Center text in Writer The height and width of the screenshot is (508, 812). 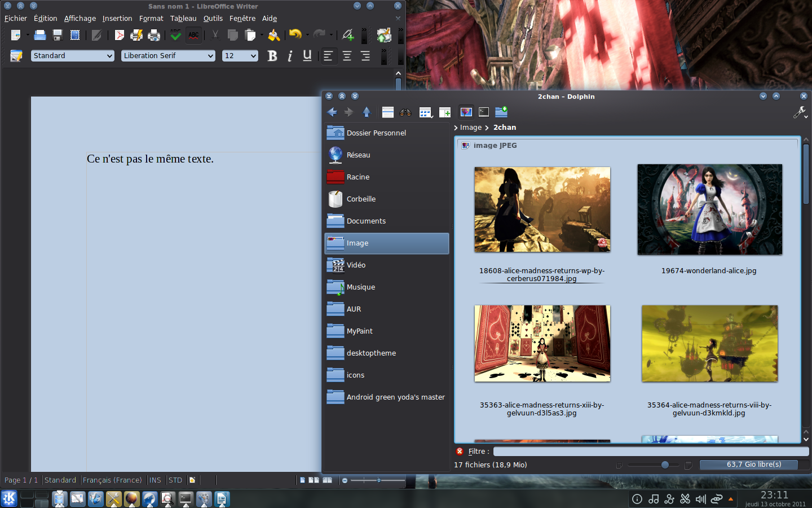347,56
